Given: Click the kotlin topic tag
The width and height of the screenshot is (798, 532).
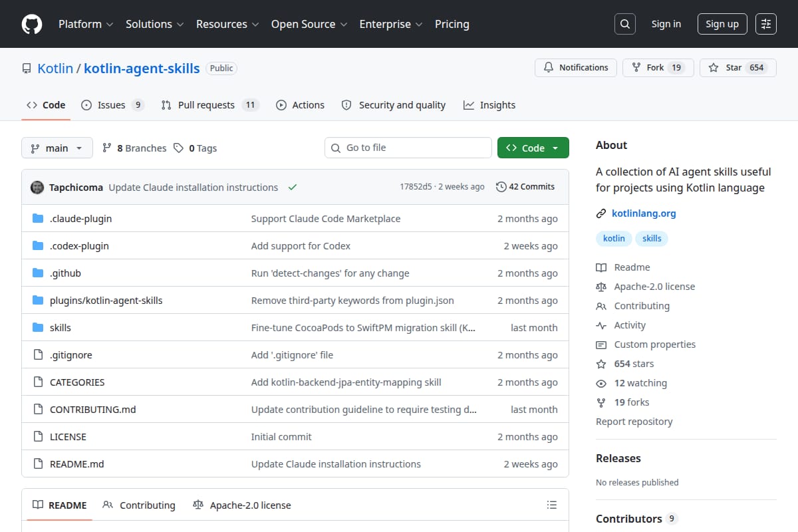Looking at the screenshot, I should 614,238.
